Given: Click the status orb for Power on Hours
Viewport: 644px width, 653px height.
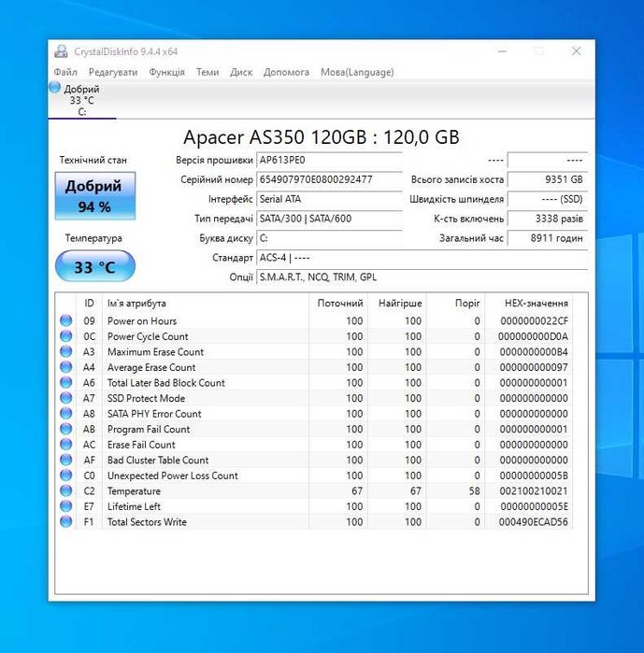Looking at the screenshot, I should (x=65, y=320).
